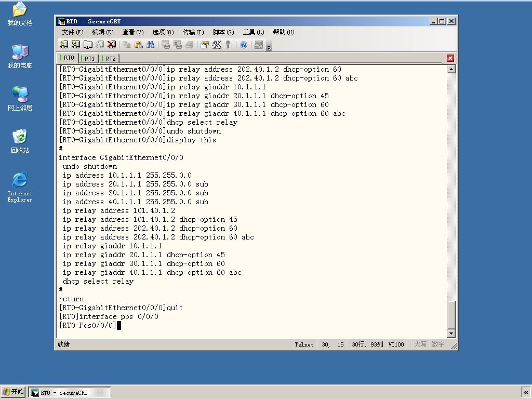Select the Internet Explorer desktop icon
The width and height of the screenshot is (532, 399).
point(20,187)
